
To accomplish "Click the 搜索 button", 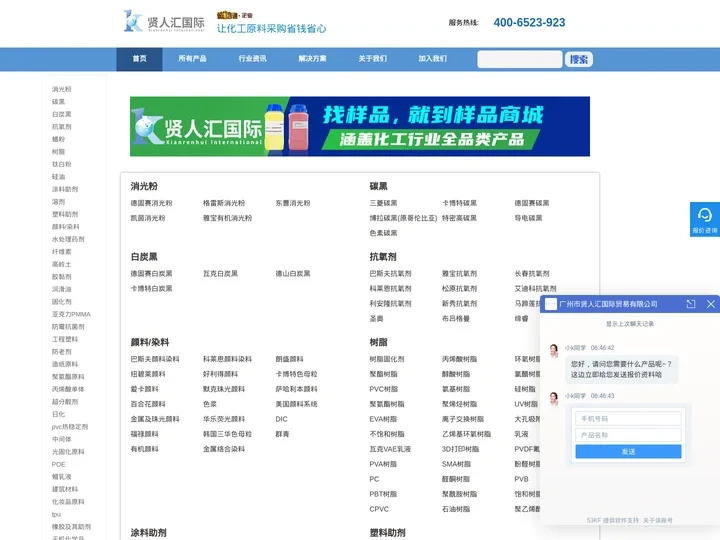I will [x=579, y=59].
